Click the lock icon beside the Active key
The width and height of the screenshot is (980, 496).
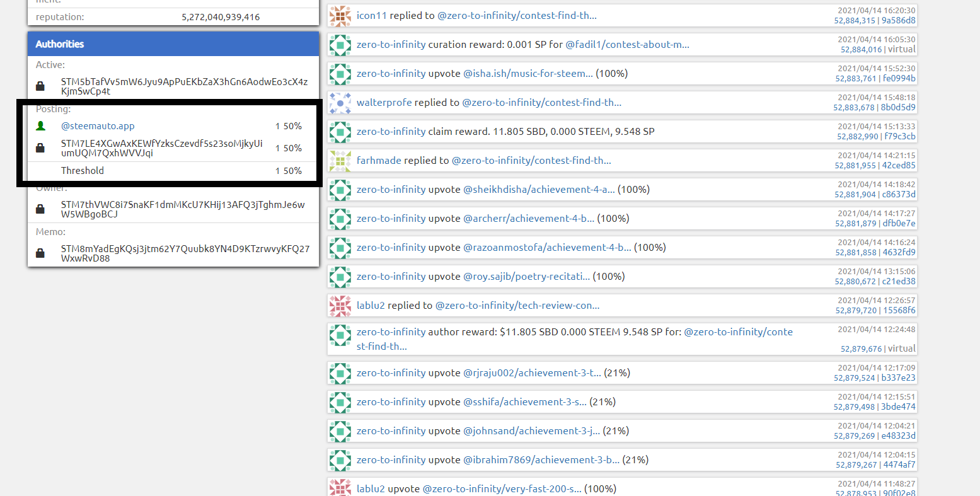click(40, 86)
